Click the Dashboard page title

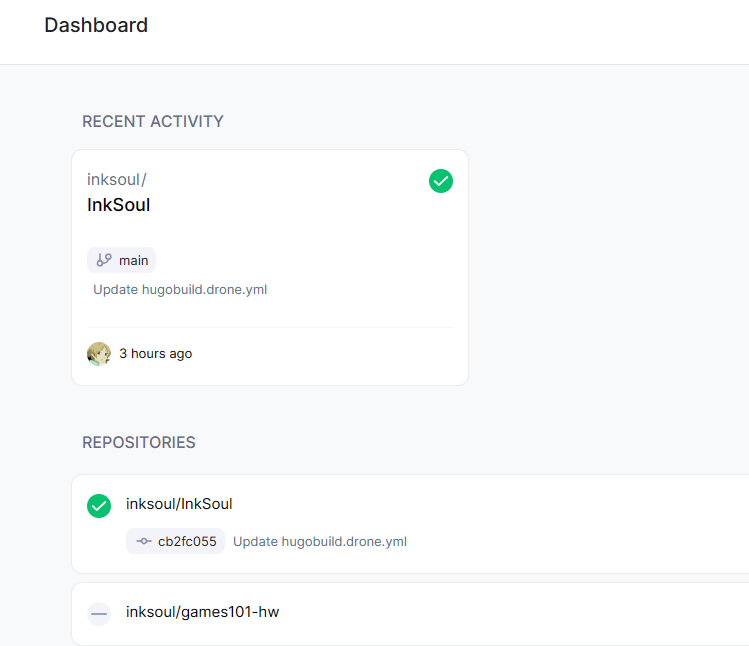click(96, 26)
